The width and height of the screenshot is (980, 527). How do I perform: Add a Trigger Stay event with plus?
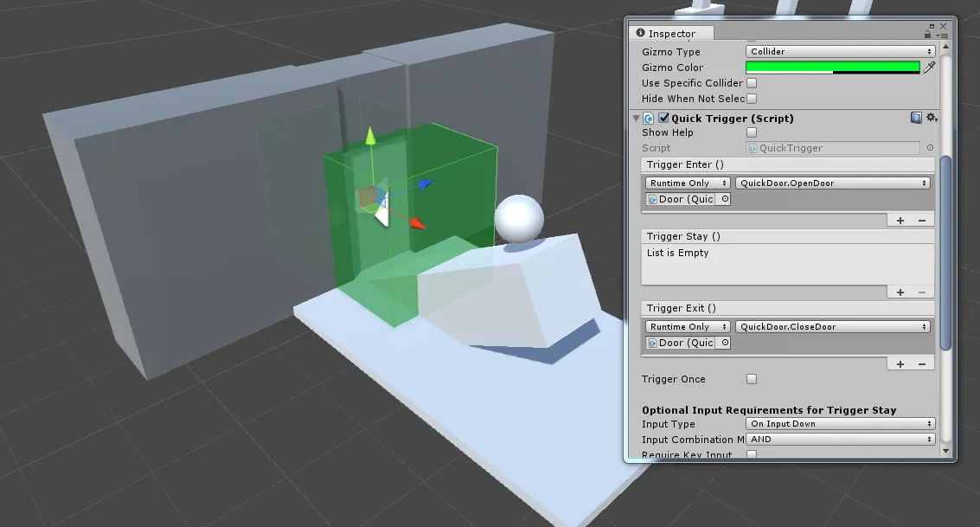(x=900, y=292)
